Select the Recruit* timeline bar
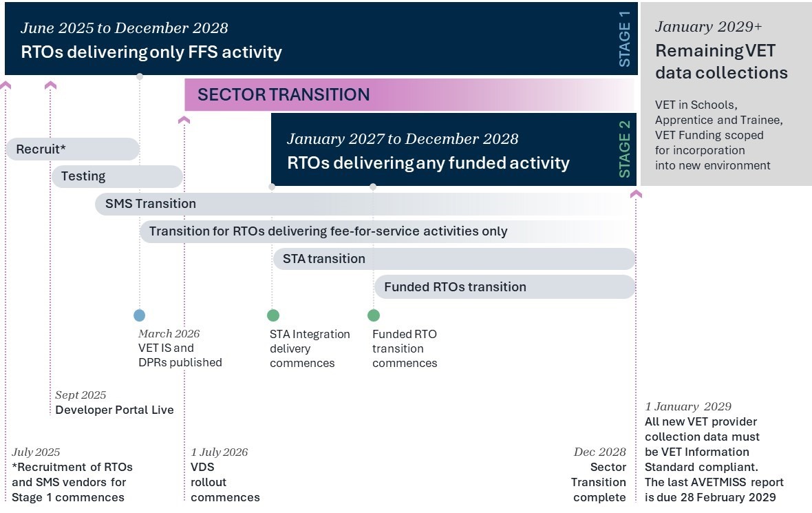812x513 pixels. (72, 149)
